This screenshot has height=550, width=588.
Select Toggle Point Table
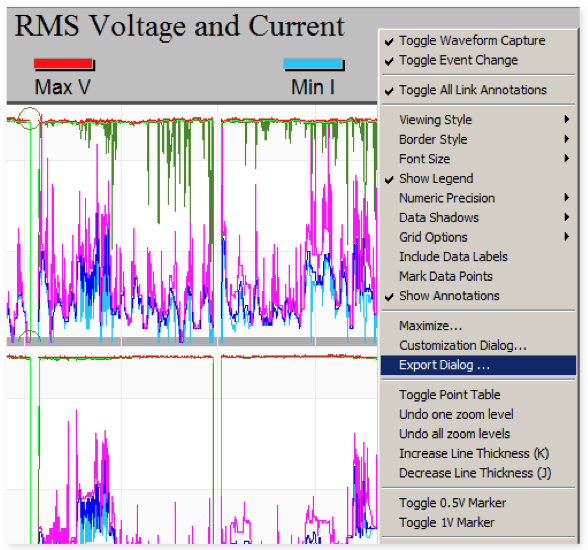tap(478, 395)
